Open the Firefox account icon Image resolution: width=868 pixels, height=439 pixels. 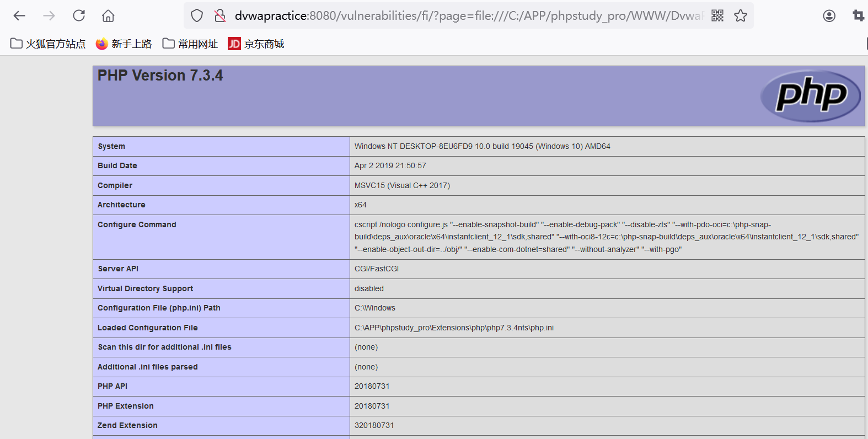pyautogui.click(x=829, y=15)
